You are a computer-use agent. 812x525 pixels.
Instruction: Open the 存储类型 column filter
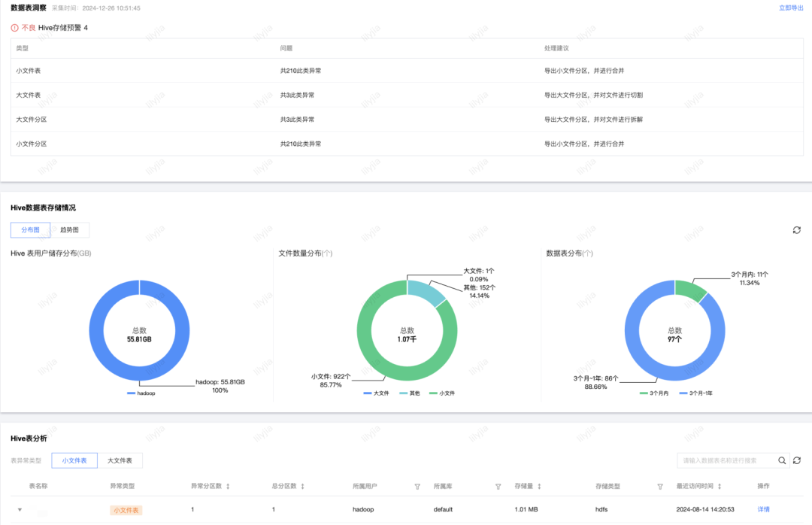660,487
